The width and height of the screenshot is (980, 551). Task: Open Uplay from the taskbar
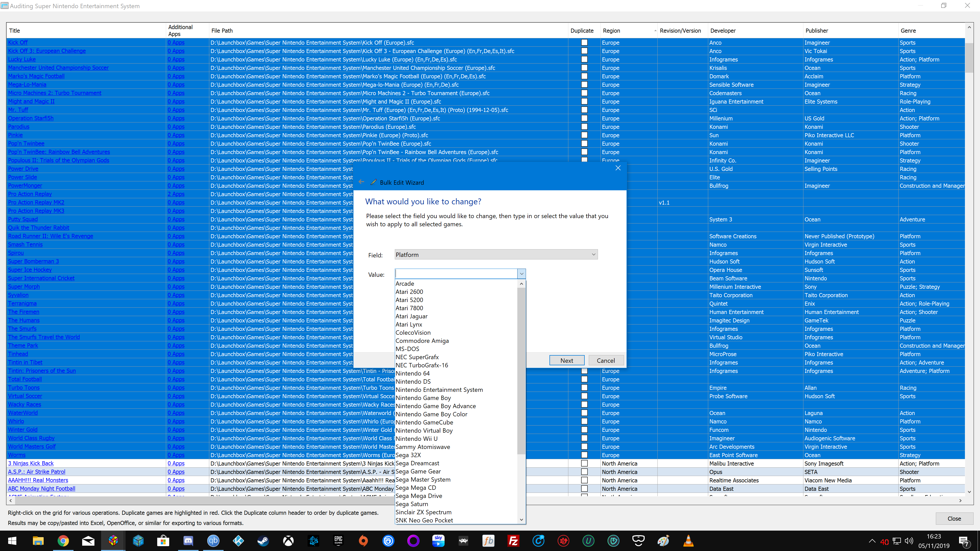pos(388,541)
